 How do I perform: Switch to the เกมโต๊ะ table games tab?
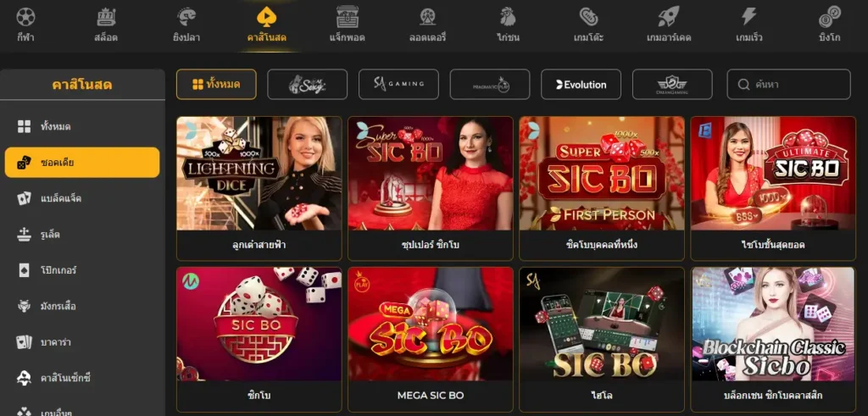click(588, 25)
